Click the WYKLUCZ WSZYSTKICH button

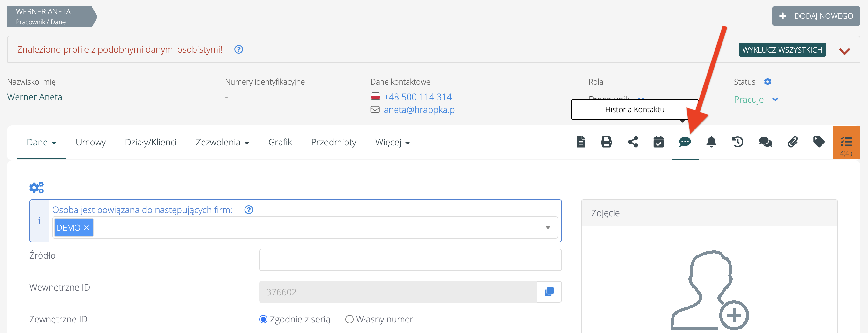[782, 50]
